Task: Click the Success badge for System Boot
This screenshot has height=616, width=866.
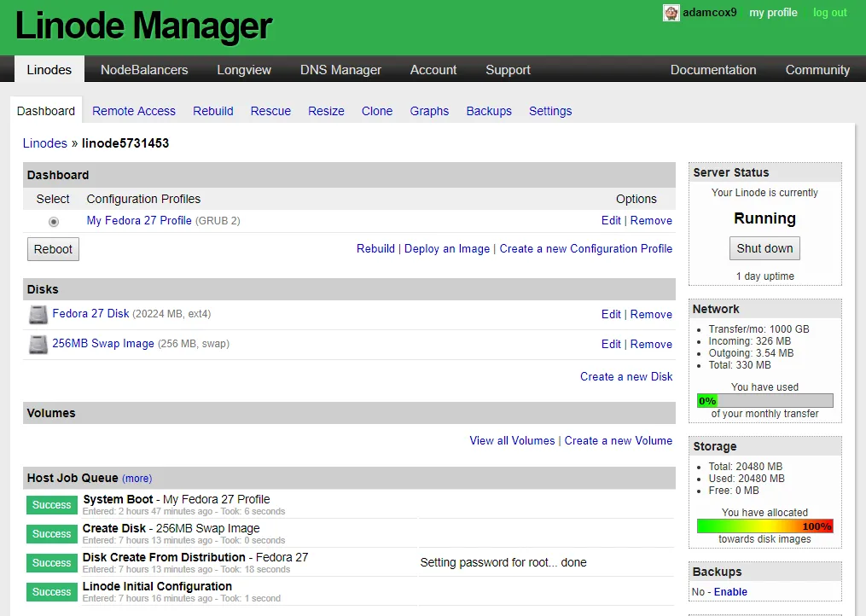Action: click(52, 505)
